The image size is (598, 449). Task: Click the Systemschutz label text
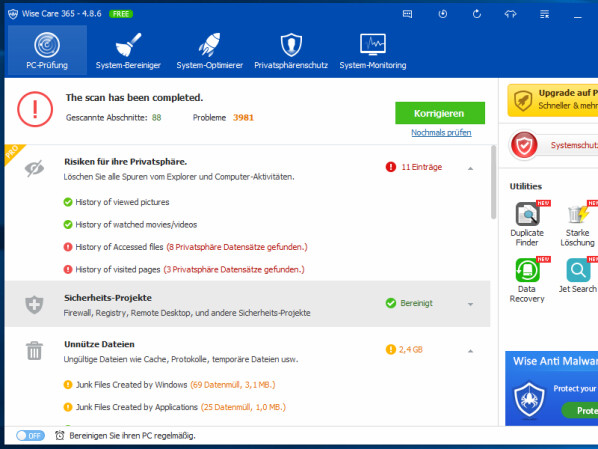pyautogui.click(x=574, y=145)
